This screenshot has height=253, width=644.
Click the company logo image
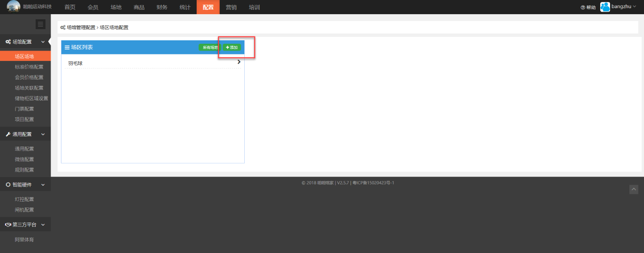[x=13, y=6]
